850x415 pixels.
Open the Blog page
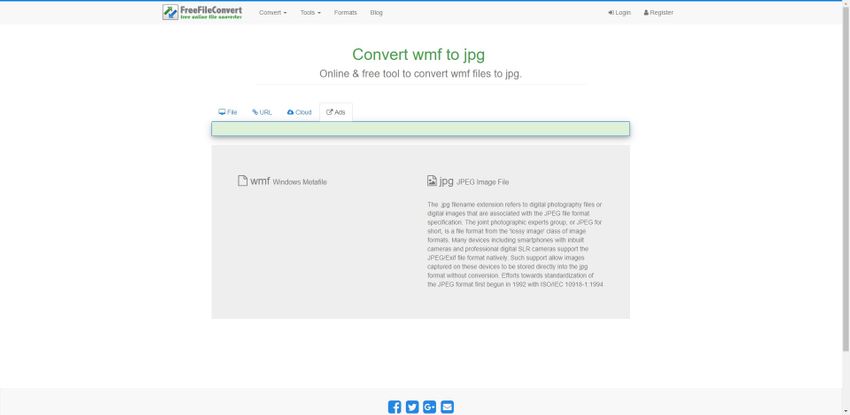point(376,13)
